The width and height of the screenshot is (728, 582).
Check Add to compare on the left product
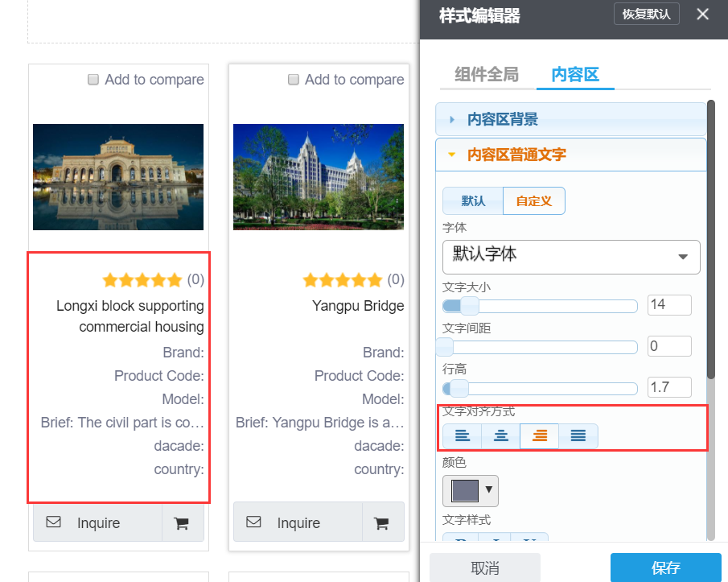(93, 79)
